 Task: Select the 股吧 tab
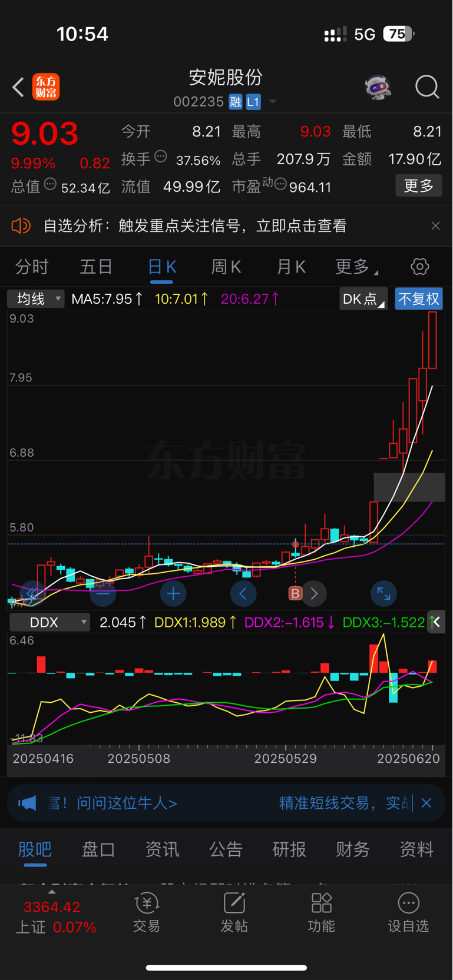pos(35,849)
